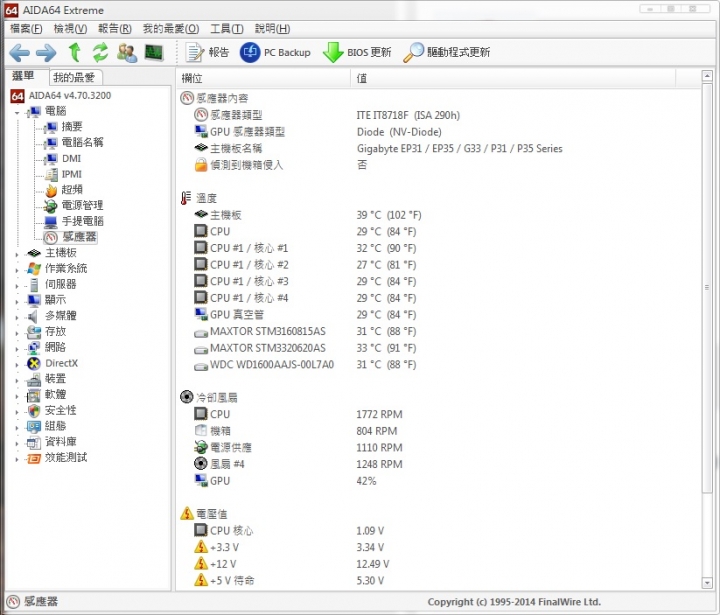
Task: Select the 電源供應 fan row
Action: [x=439, y=447]
